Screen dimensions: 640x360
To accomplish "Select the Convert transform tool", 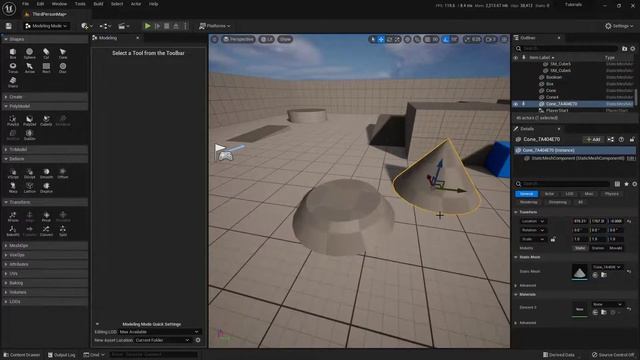I will [x=46, y=231].
